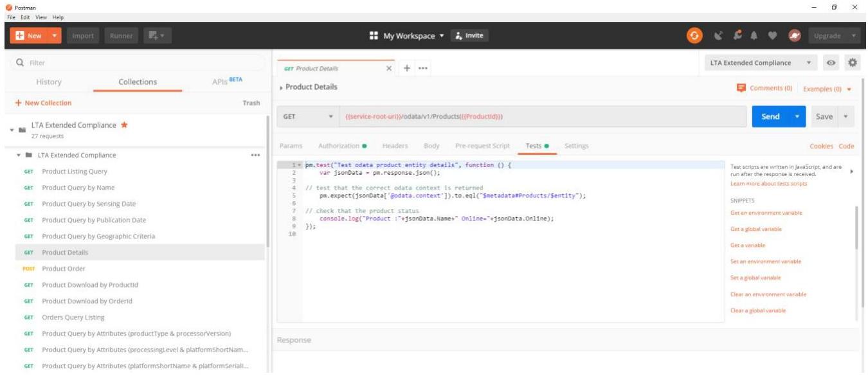Open the Help menu
Screen dimensions: 868x376
click(57, 17)
